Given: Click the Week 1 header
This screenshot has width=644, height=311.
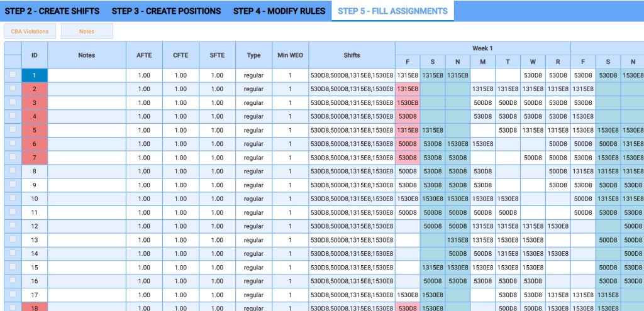Looking at the screenshot, I should 482,48.
